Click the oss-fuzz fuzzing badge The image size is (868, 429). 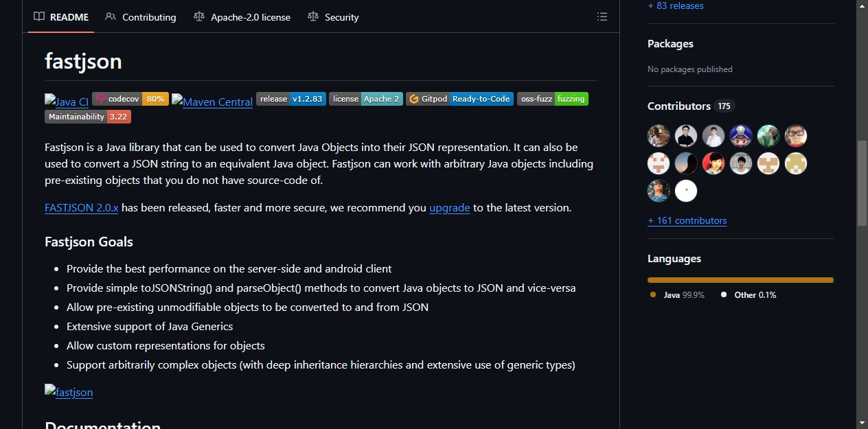553,99
